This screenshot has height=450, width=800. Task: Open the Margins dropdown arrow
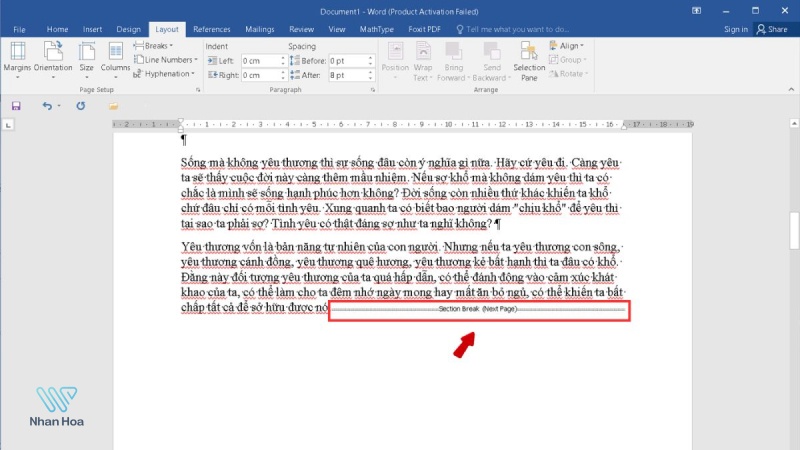click(17, 78)
